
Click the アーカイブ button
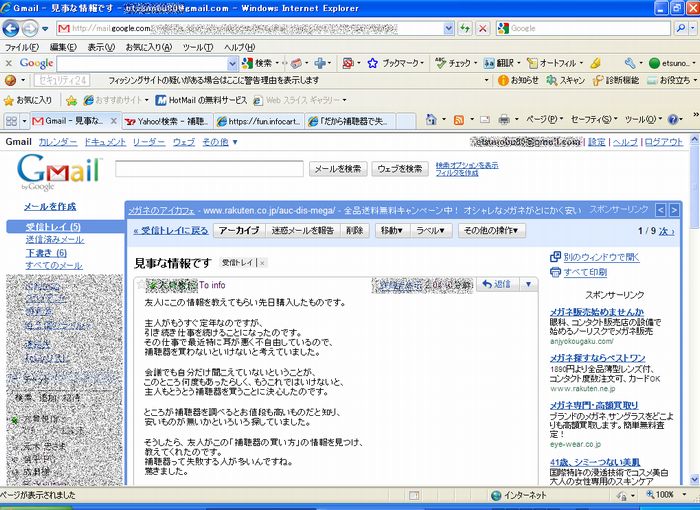(x=239, y=230)
